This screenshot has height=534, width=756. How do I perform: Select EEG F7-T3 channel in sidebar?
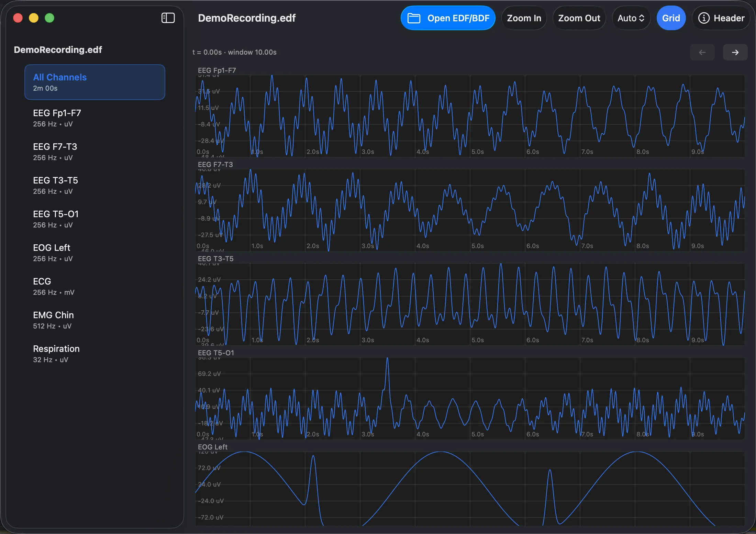95,152
